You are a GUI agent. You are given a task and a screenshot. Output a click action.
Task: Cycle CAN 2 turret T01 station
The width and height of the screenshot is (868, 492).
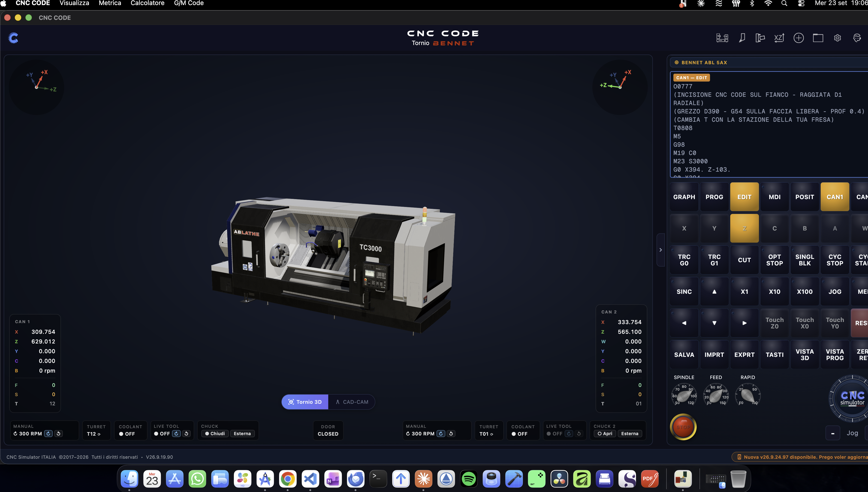[489, 431]
